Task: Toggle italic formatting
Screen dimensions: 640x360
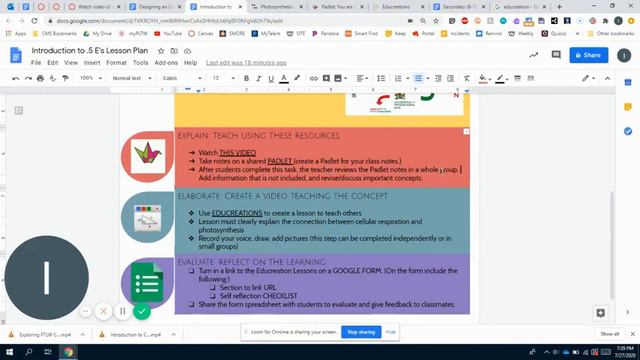Action: [x=258, y=78]
